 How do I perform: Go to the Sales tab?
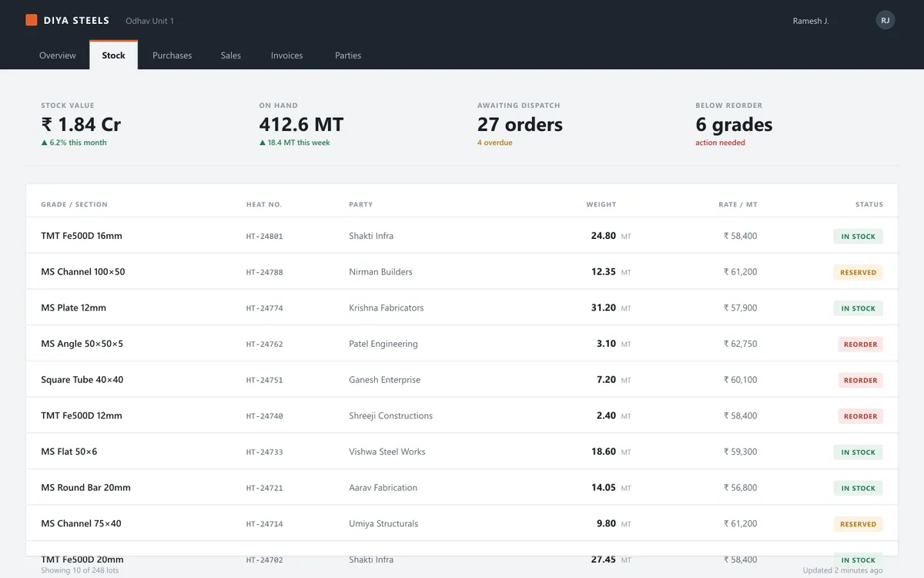pos(231,55)
